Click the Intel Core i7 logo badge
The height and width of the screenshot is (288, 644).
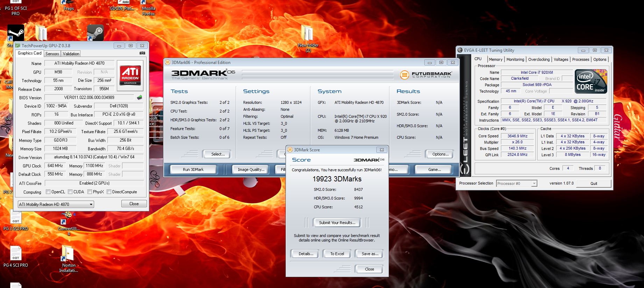point(591,81)
